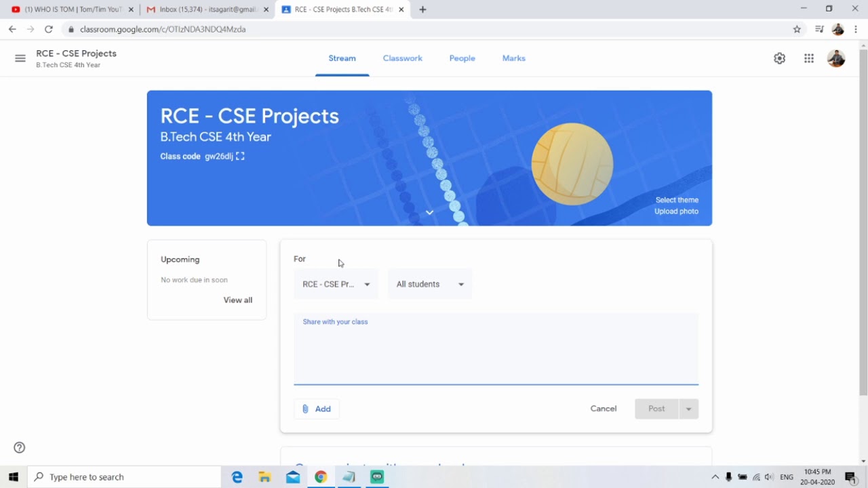Image resolution: width=868 pixels, height=488 pixels.
Task: Open the Marks tab
Action: click(514, 58)
